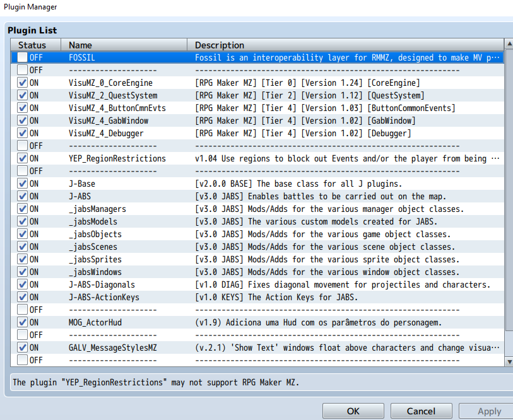Uncheck the _jabsManagers checkbox

tap(22, 209)
